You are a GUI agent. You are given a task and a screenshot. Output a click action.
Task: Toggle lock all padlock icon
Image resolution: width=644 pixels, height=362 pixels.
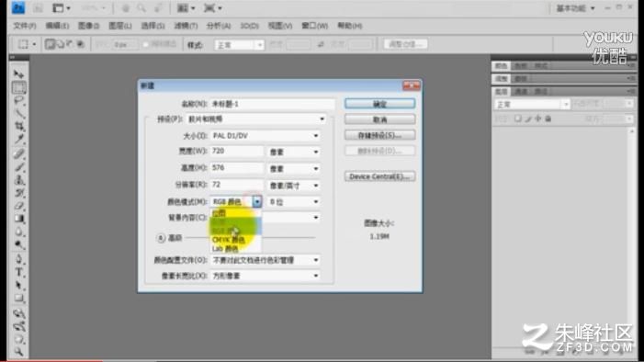point(548,119)
